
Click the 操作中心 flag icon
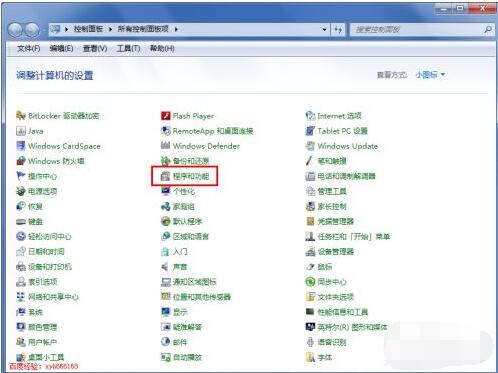point(21,176)
